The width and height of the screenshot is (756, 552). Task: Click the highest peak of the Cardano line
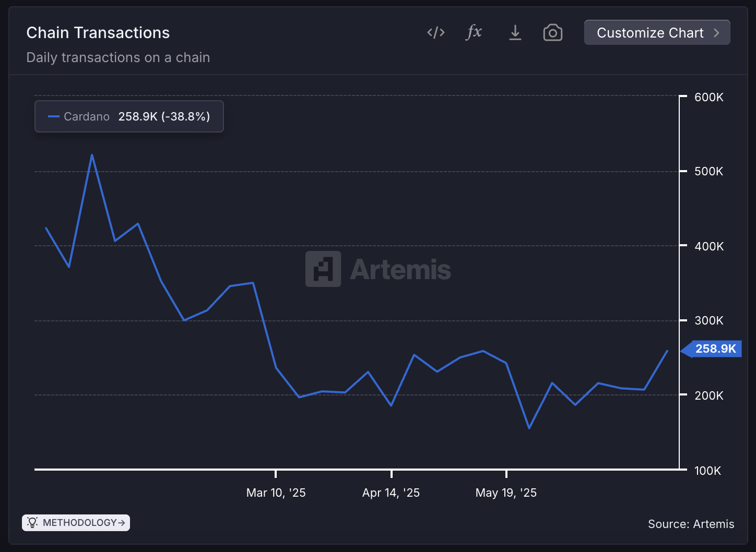(x=92, y=155)
